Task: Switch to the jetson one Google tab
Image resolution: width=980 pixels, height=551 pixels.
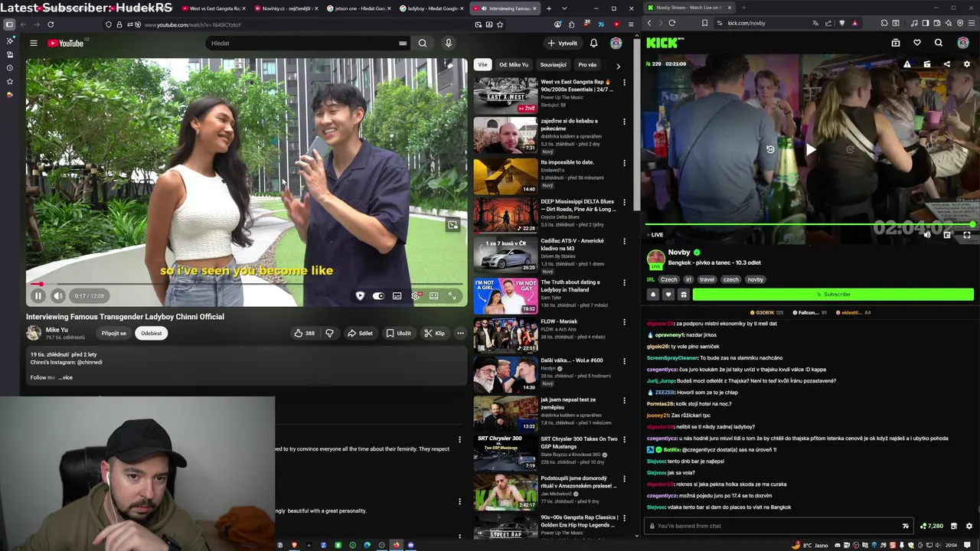Action: (358, 8)
